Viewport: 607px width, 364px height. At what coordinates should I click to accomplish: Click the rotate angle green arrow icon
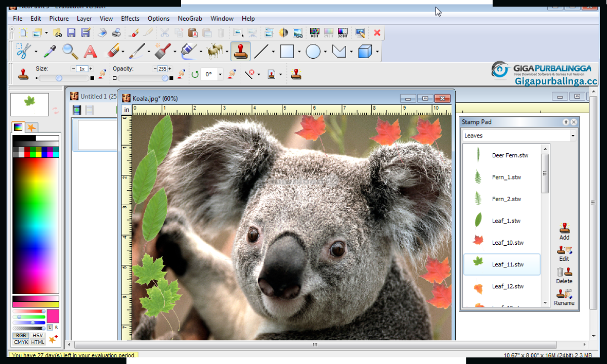point(195,74)
